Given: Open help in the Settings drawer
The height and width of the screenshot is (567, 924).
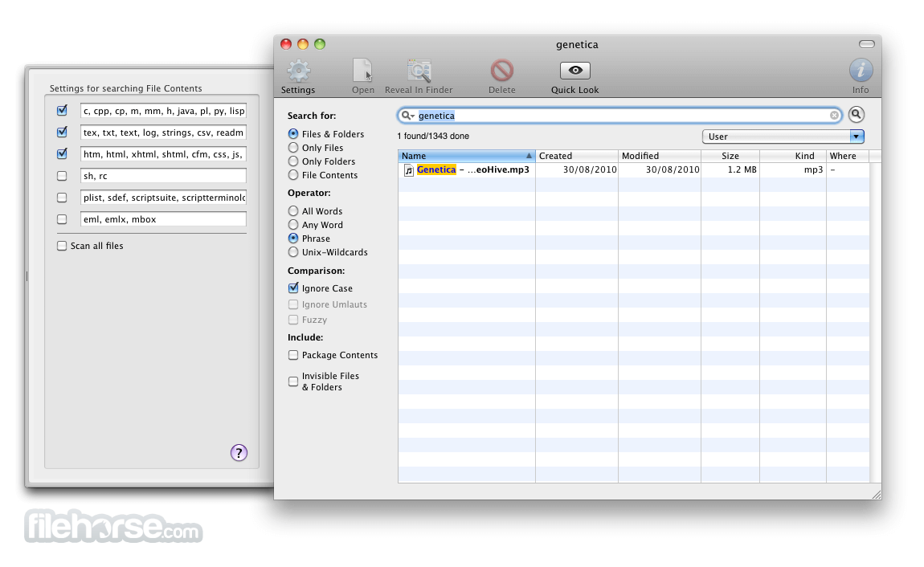Looking at the screenshot, I should [x=239, y=453].
